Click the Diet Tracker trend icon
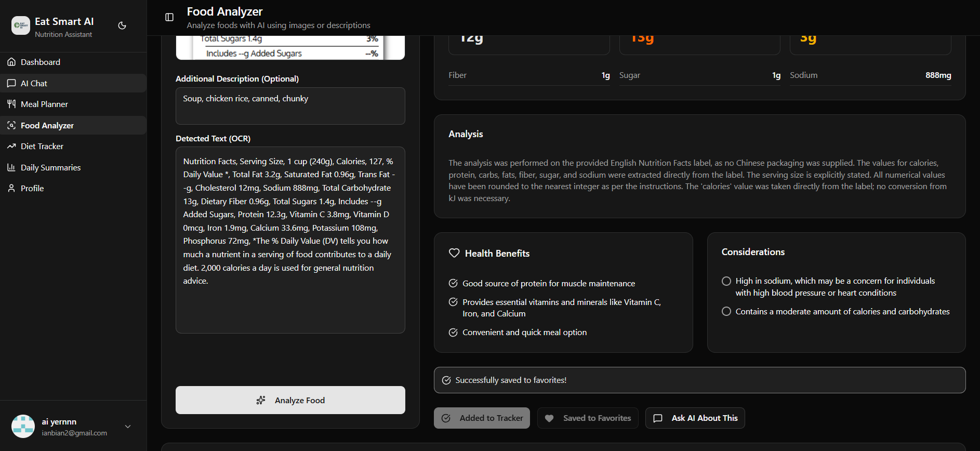This screenshot has height=451, width=980. point(11,146)
